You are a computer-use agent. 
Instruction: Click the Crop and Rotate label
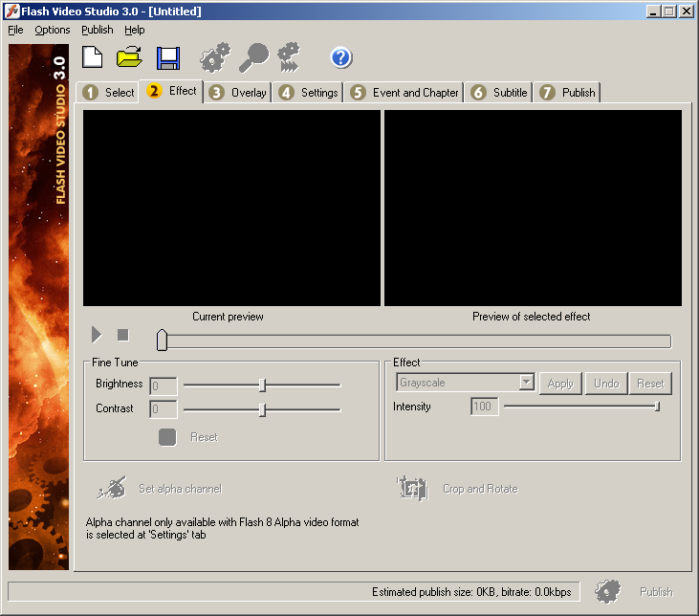[x=481, y=489]
